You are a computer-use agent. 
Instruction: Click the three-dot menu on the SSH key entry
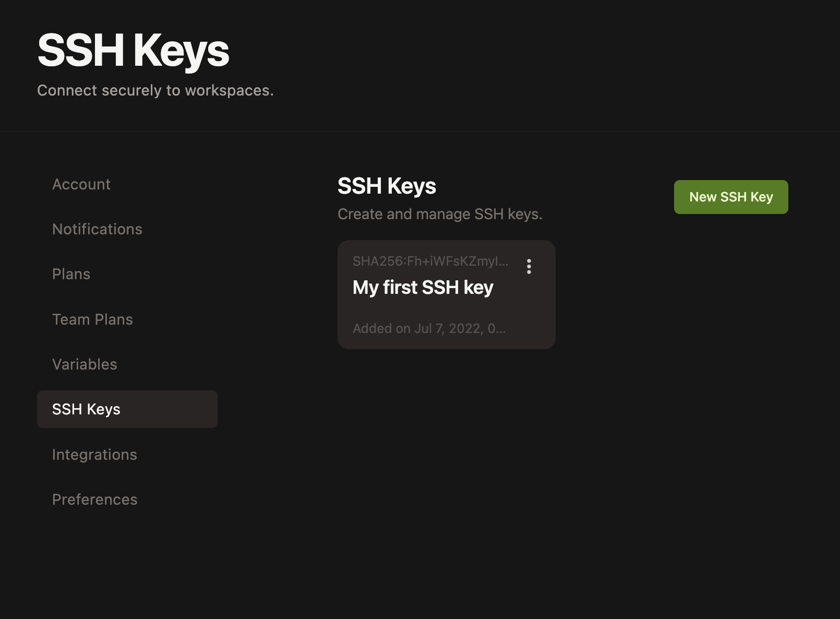click(x=529, y=267)
